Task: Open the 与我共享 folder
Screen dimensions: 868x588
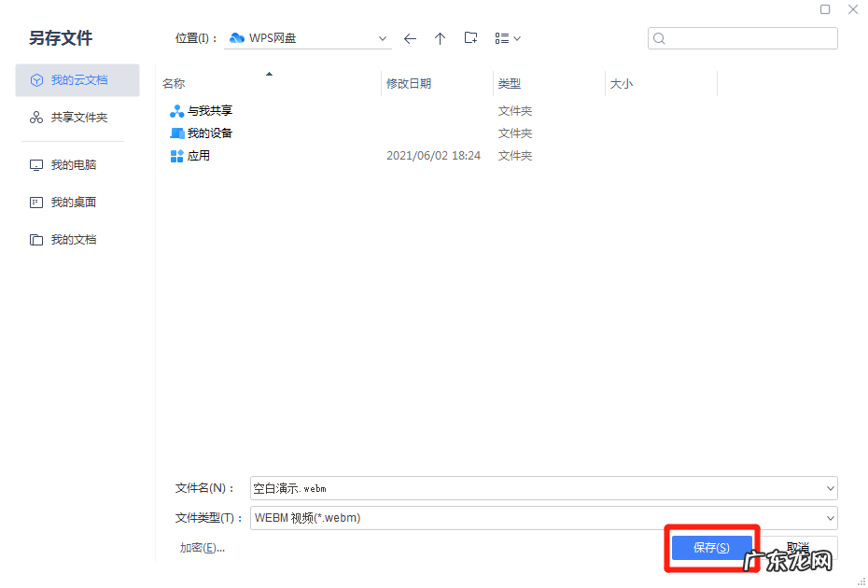Action: [x=209, y=111]
